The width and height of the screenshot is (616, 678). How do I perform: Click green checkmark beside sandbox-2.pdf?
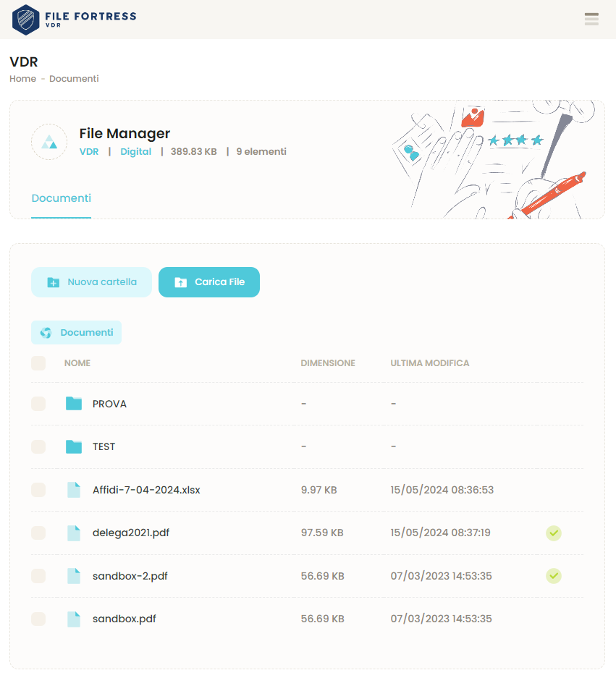pyautogui.click(x=554, y=576)
